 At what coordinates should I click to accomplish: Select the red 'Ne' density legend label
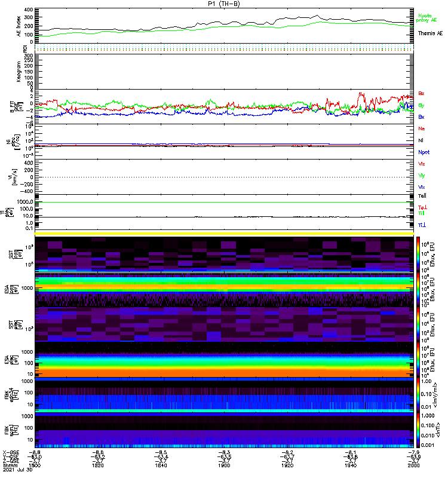pyautogui.click(x=422, y=128)
